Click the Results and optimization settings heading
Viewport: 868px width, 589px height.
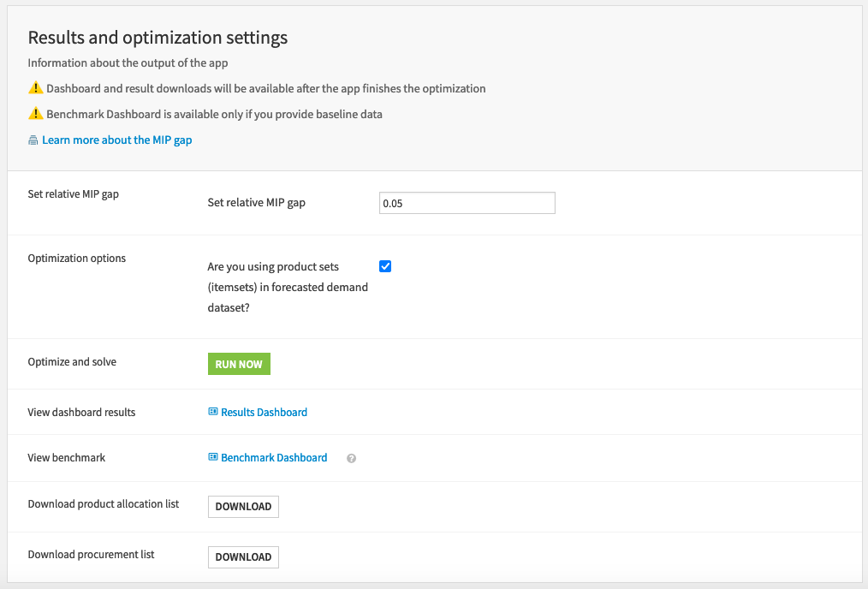coord(158,38)
